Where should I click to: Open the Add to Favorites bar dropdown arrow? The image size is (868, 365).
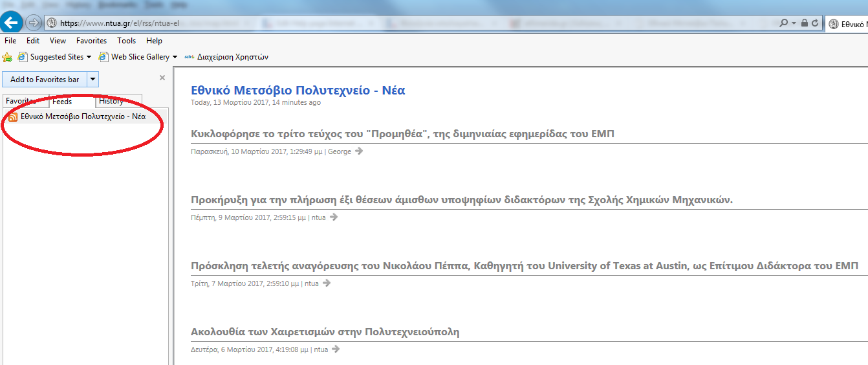tap(92, 80)
